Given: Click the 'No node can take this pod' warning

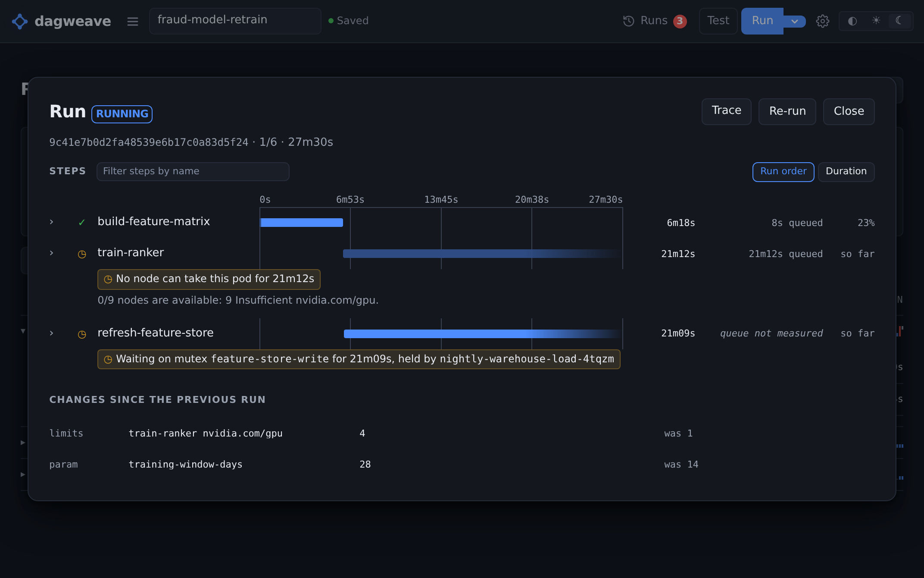Looking at the screenshot, I should pos(209,279).
